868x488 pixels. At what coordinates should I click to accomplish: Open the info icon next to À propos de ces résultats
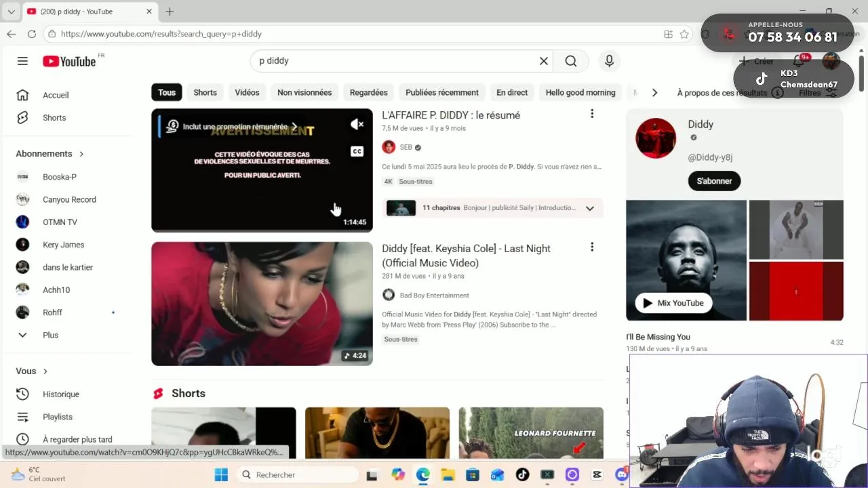click(x=778, y=93)
